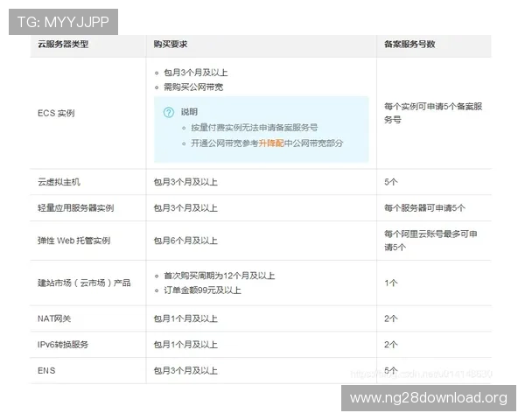Screen dimensions: 525x420
Task: Click the 说明 heading in the note box
Action: (x=189, y=112)
